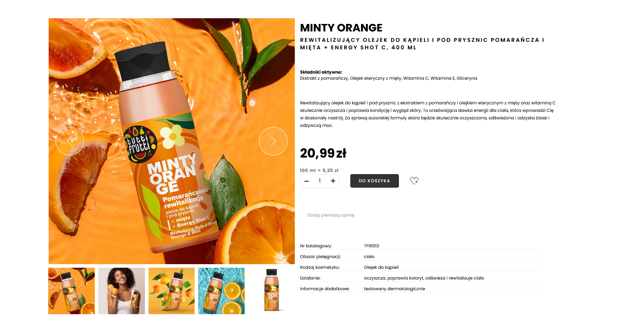Increase quantity with the plus icon

(x=333, y=181)
